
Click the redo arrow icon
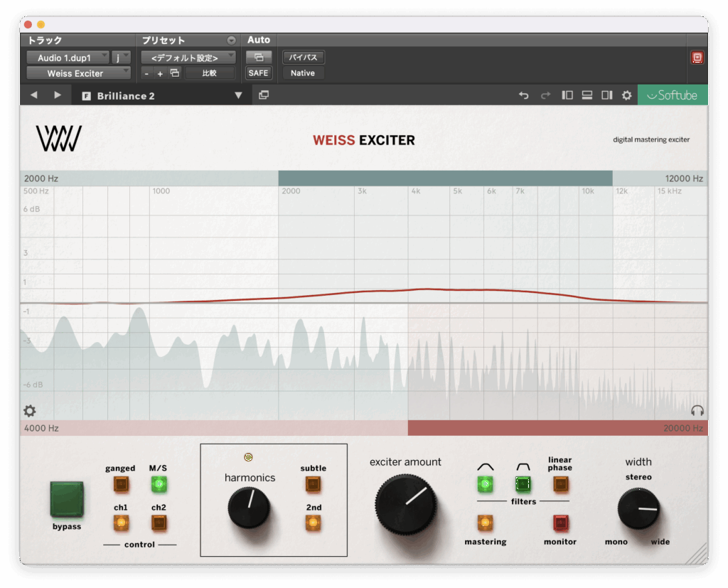click(545, 95)
